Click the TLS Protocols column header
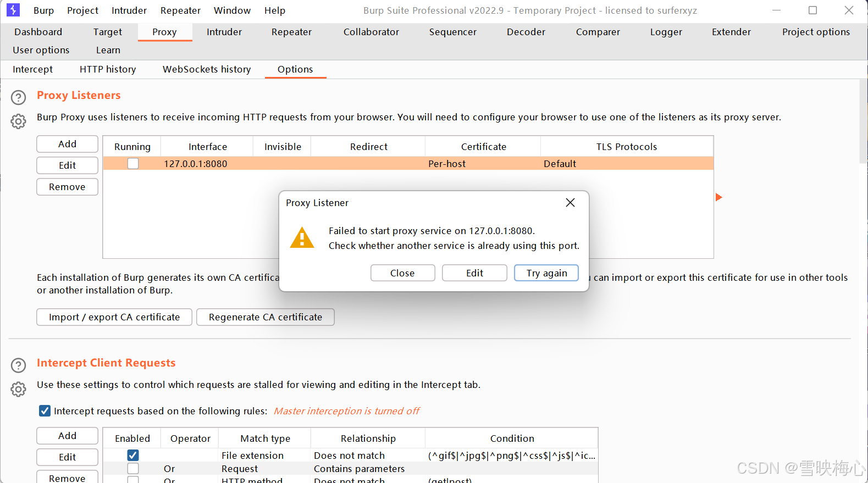 pos(627,147)
